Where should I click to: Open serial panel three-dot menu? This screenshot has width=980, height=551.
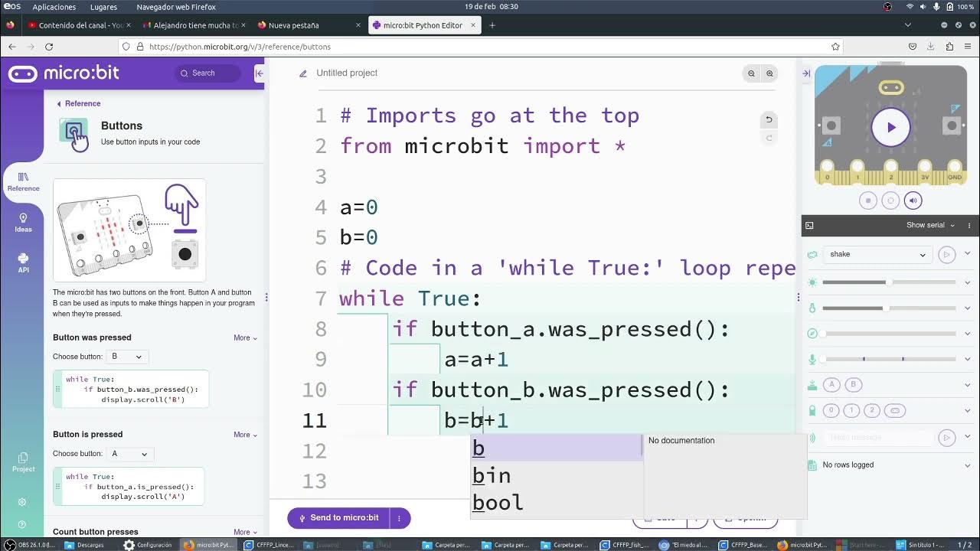coord(969,225)
